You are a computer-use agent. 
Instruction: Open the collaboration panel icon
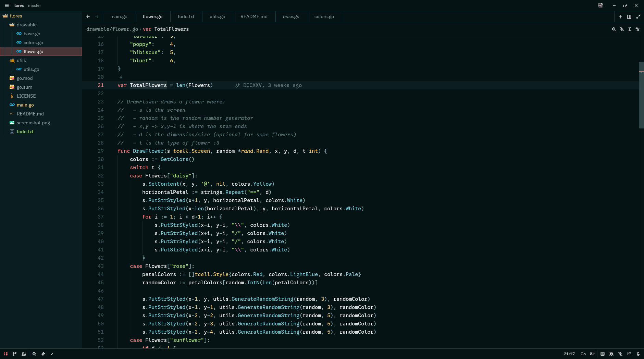[24, 354]
